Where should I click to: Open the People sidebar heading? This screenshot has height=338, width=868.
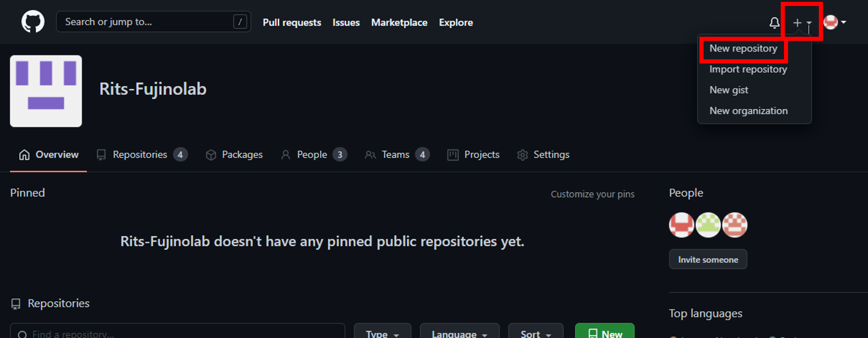coord(686,193)
